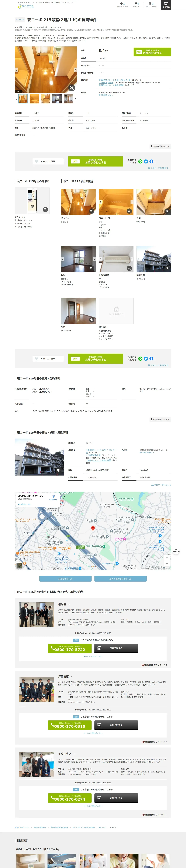Screen dimensions: 186x868
Task: Click the 来店予約 button in header
Action: 166,5
